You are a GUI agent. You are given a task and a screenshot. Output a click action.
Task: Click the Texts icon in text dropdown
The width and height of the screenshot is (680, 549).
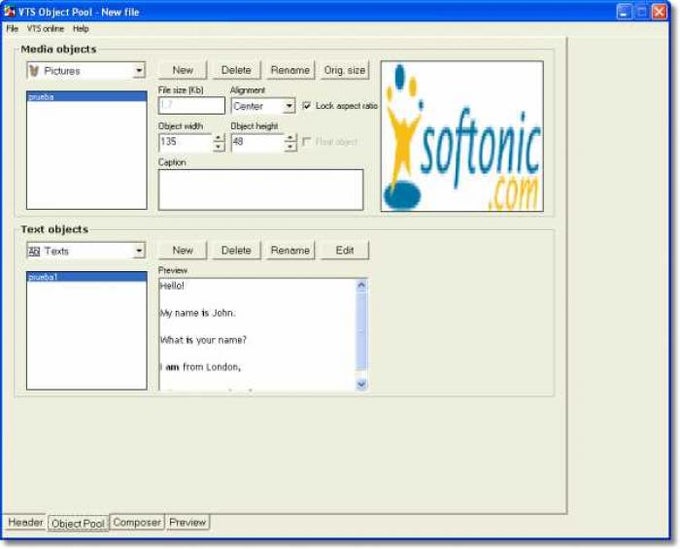coord(34,251)
